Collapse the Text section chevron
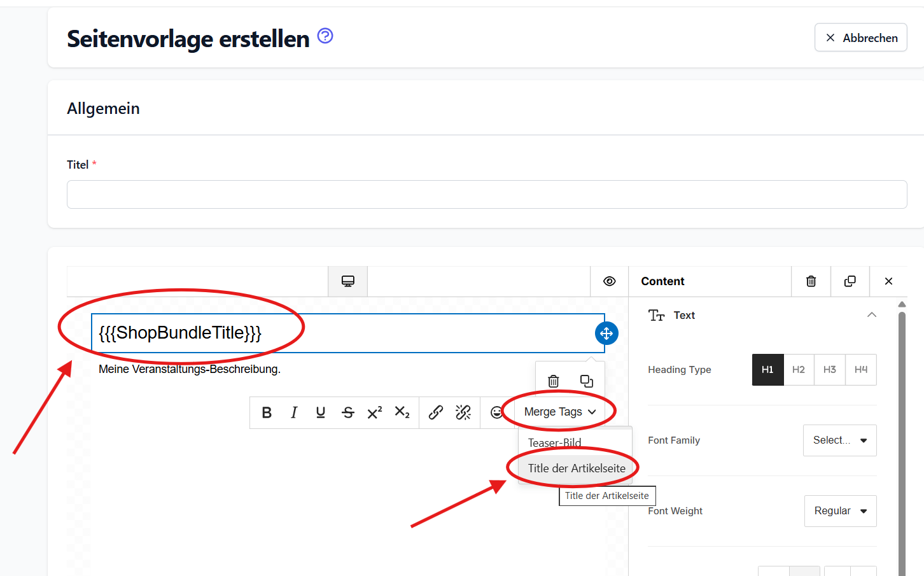Screen dimensions: 924x576 (872, 315)
